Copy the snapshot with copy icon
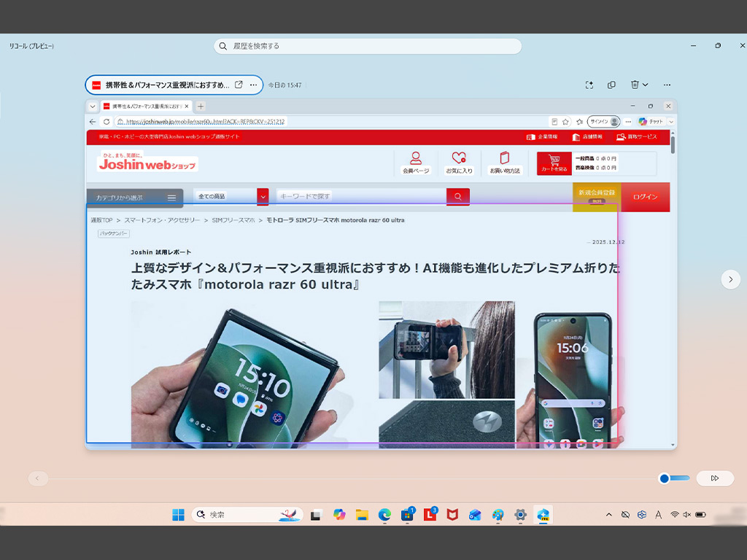The width and height of the screenshot is (747, 560). (x=612, y=85)
